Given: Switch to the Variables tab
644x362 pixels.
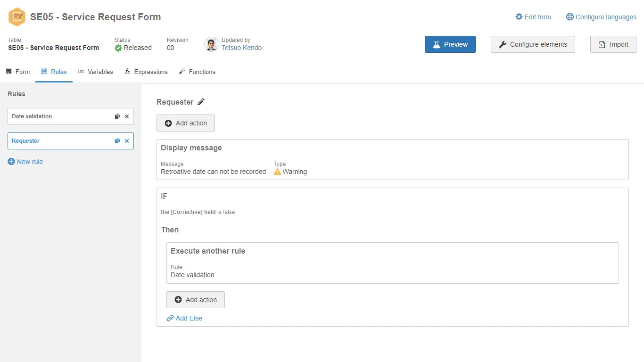Looking at the screenshot, I should 95,72.
